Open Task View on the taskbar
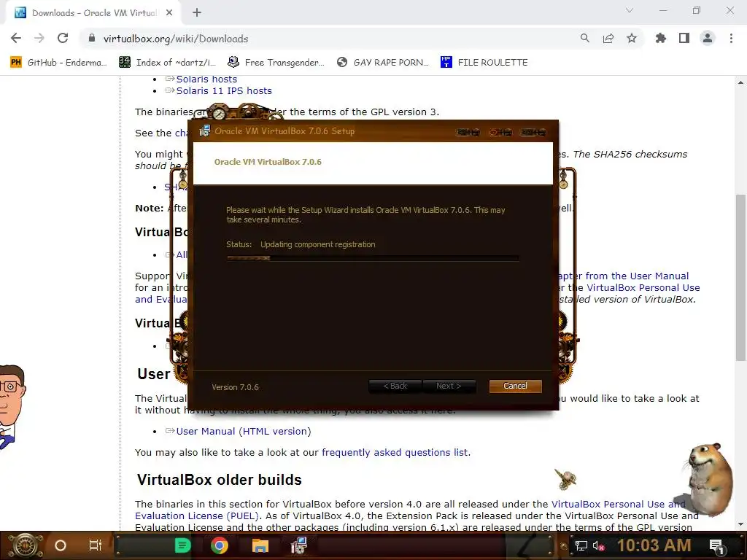The height and width of the screenshot is (560, 747). 96,545
